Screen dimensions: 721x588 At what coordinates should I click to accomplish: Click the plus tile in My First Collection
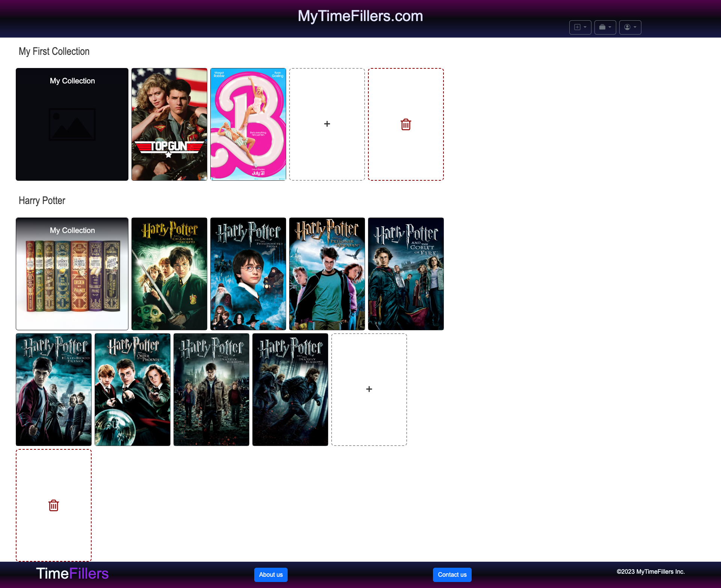pos(327,124)
